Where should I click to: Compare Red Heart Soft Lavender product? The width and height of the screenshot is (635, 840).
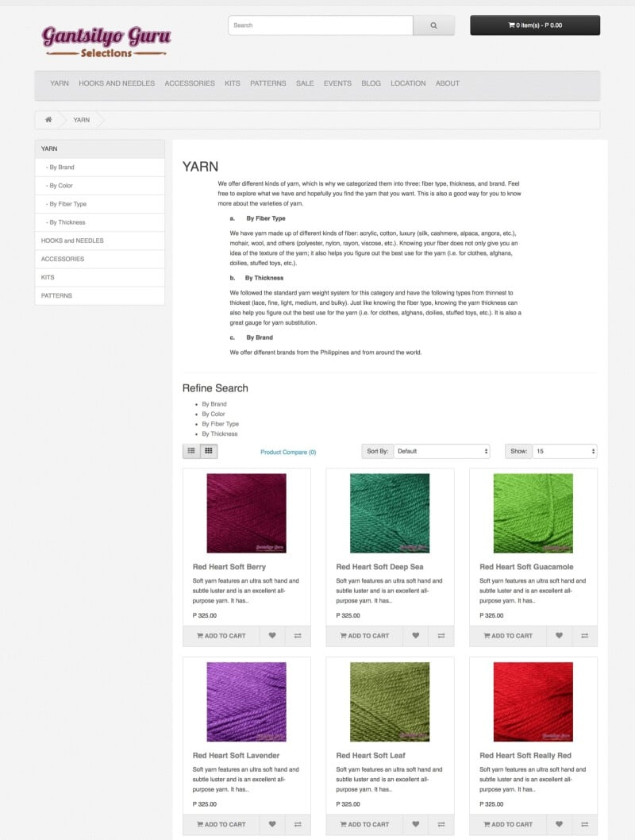(x=298, y=824)
